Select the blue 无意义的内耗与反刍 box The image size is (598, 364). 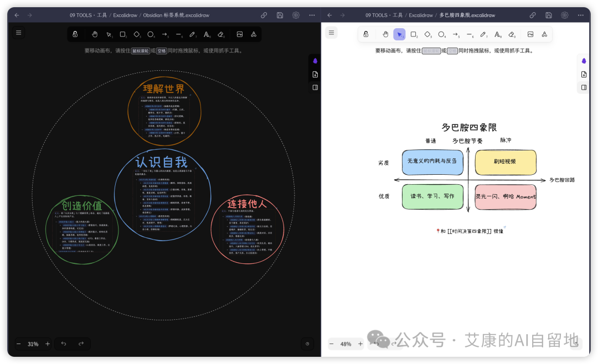(x=432, y=162)
